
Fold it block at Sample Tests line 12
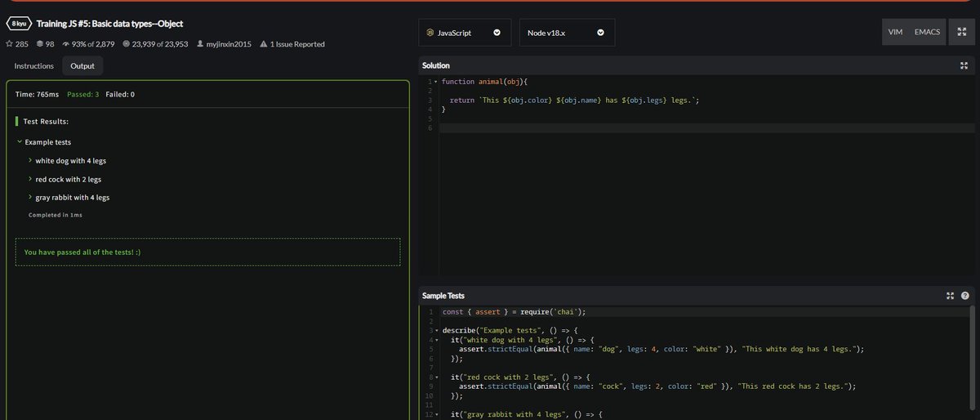point(436,414)
